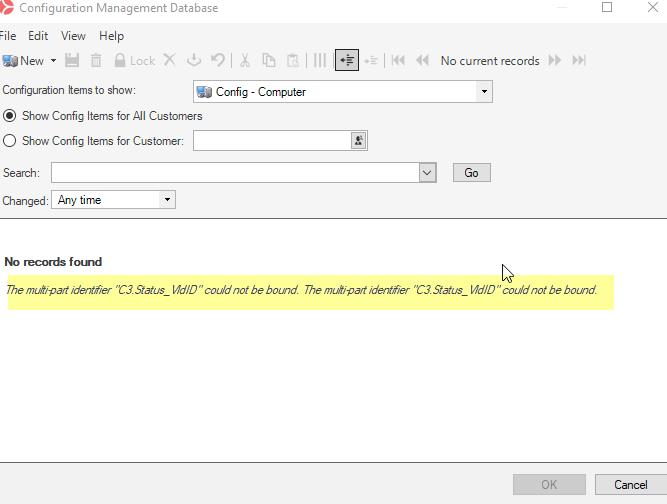This screenshot has width=667, height=504.
Task: Select Show Config Items for All Customers
Action: click(10, 116)
